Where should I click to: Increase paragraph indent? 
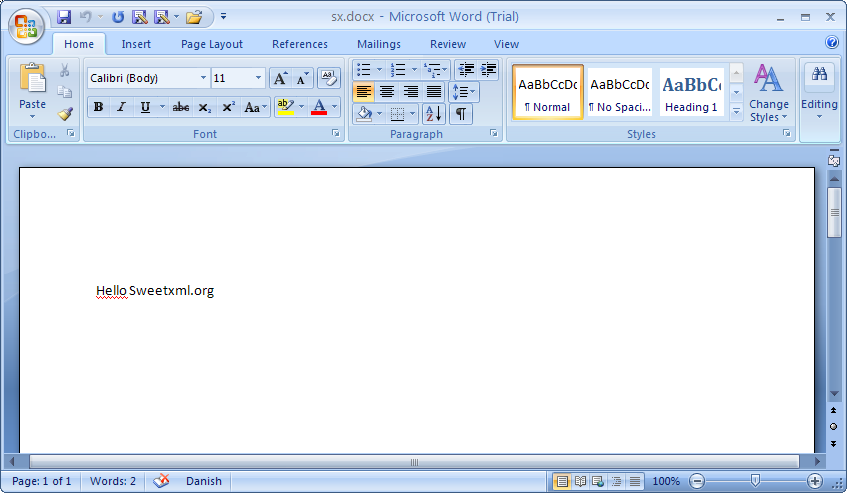[x=488, y=69]
